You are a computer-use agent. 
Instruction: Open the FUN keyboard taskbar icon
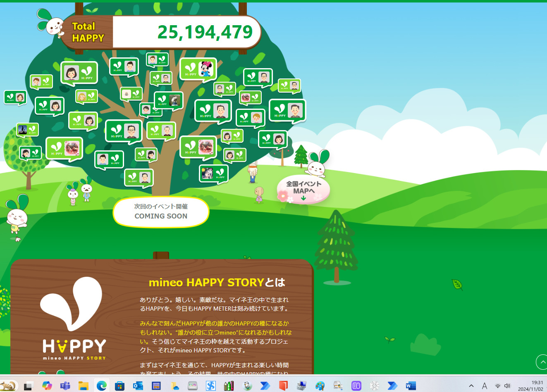tap(192, 386)
